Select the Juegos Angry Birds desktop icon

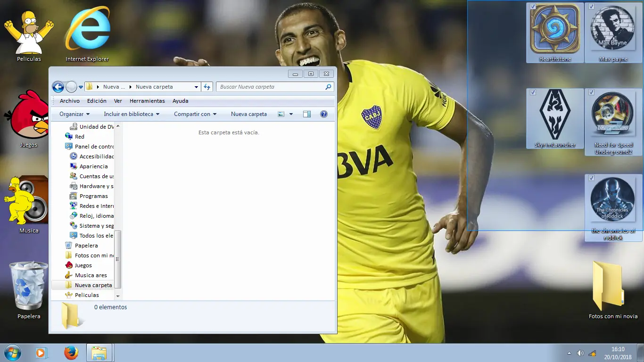(29, 118)
